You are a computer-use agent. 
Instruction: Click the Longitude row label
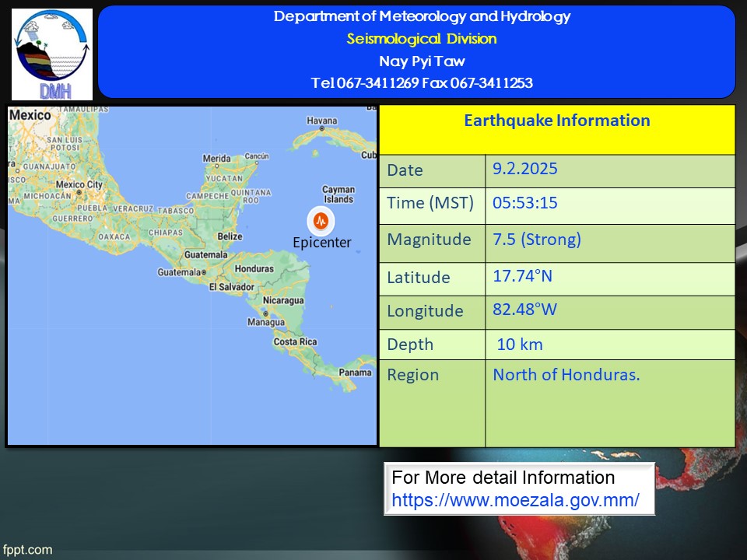pyautogui.click(x=425, y=311)
